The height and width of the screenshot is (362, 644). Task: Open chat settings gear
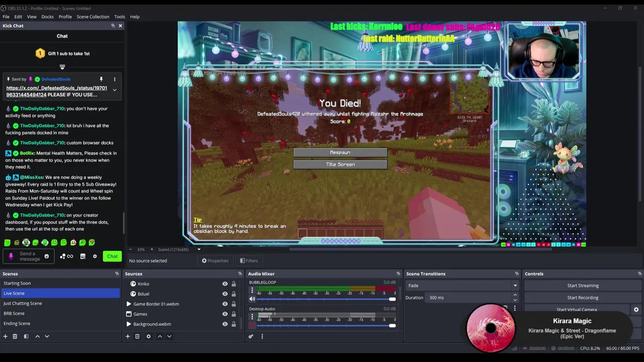95,256
